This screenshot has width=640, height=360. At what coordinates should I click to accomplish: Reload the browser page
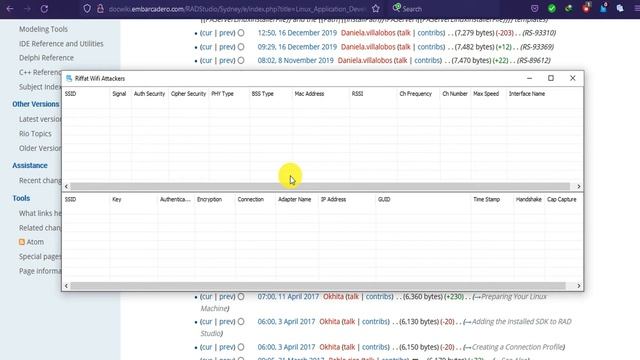[44, 9]
